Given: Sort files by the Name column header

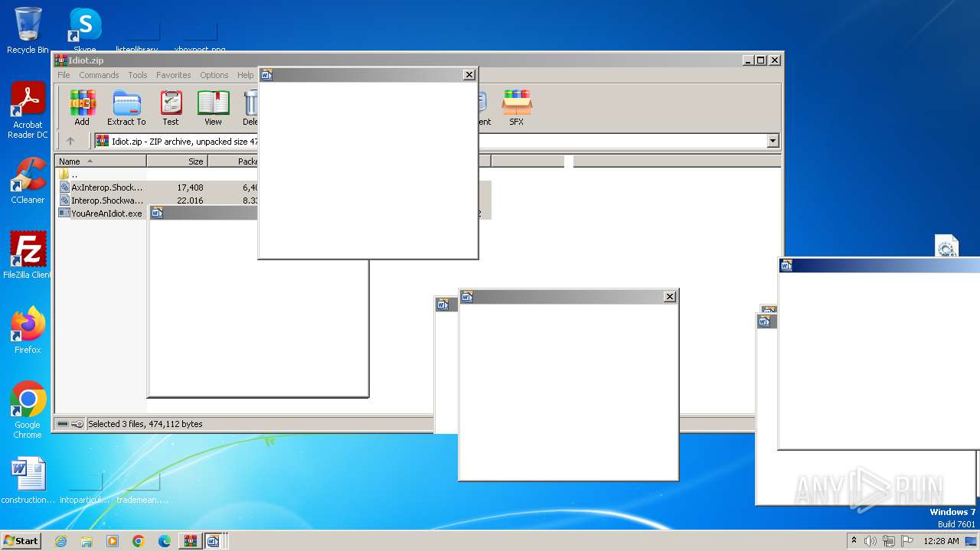Looking at the screenshot, I should coord(100,161).
